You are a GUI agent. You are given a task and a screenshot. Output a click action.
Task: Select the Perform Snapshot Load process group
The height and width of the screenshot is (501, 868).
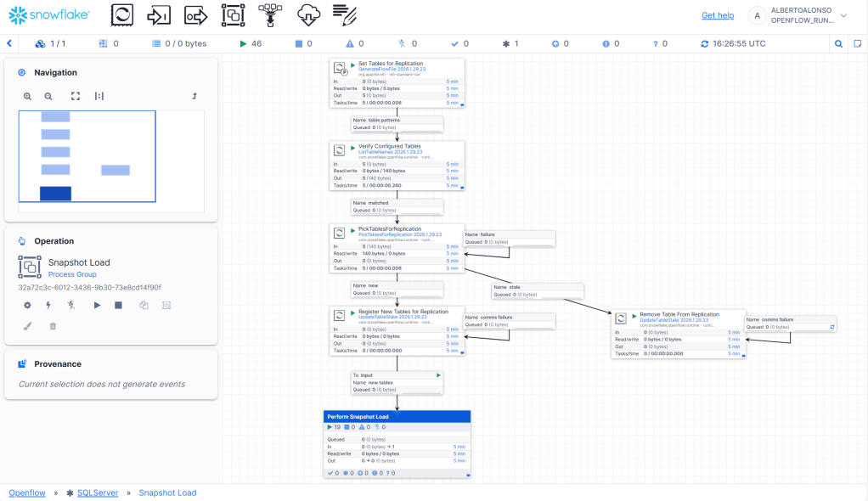397,417
